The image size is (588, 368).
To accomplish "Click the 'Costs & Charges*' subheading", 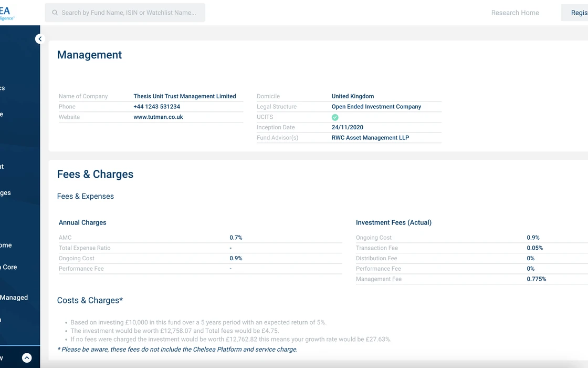I will point(90,300).
